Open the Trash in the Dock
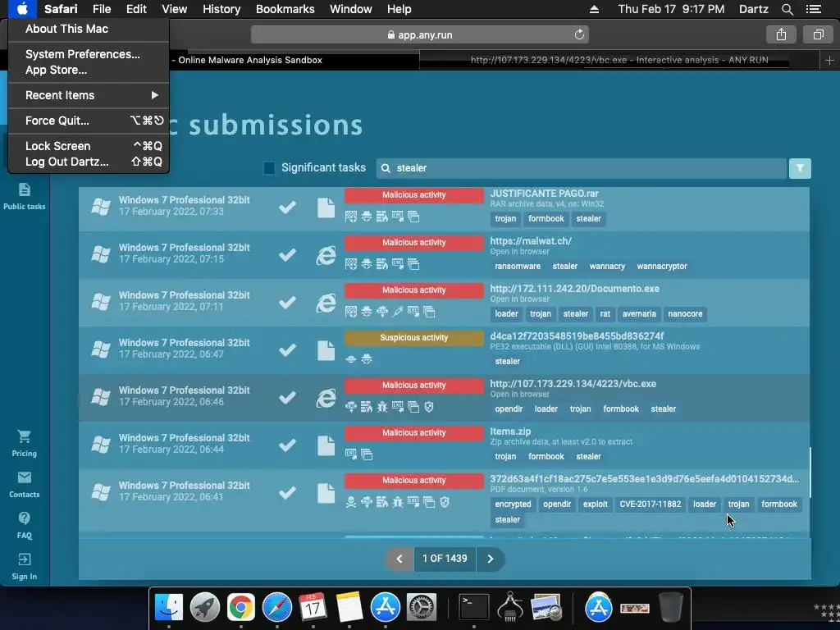The width and height of the screenshot is (840, 630). (x=671, y=607)
